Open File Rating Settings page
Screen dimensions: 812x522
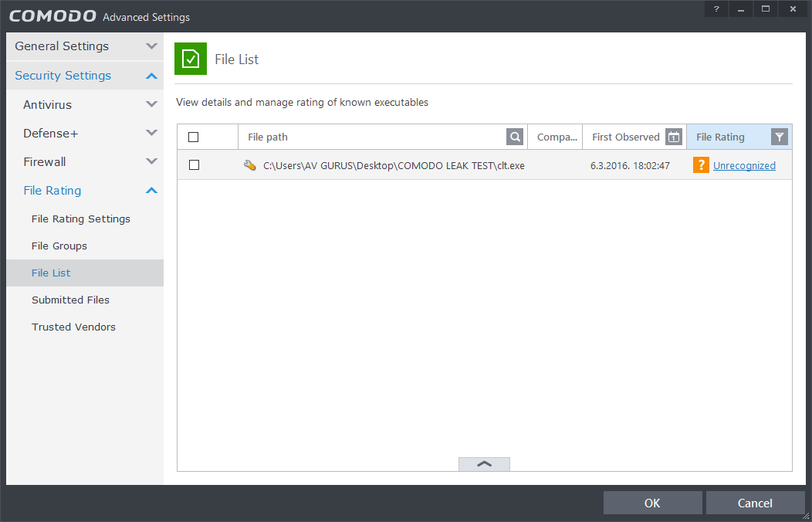[x=81, y=219]
